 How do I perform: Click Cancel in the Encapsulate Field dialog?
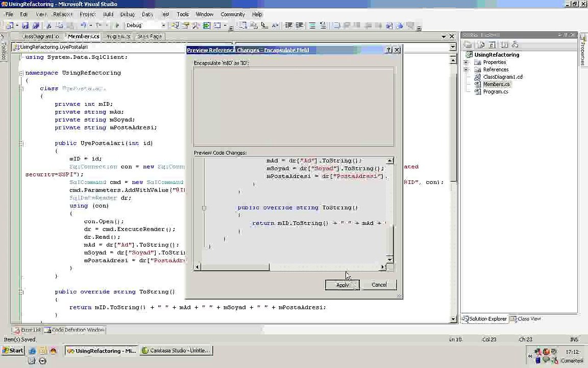point(379,285)
